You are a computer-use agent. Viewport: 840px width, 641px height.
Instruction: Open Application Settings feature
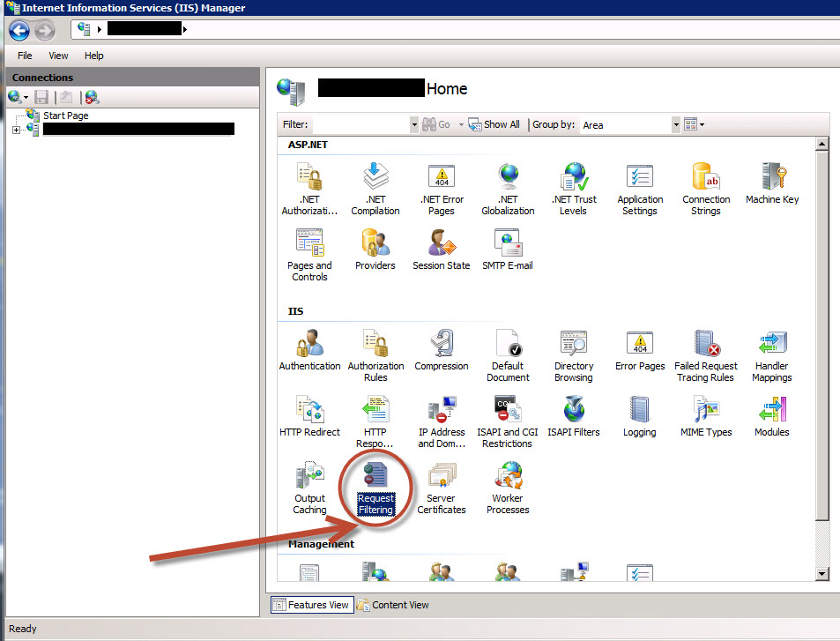pyautogui.click(x=640, y=189)
